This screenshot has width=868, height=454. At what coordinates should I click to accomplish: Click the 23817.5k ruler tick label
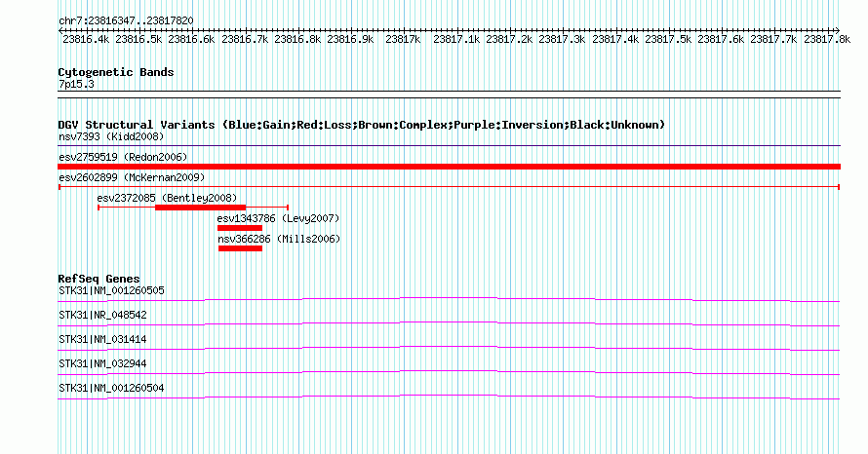click(x=668, y=39)
